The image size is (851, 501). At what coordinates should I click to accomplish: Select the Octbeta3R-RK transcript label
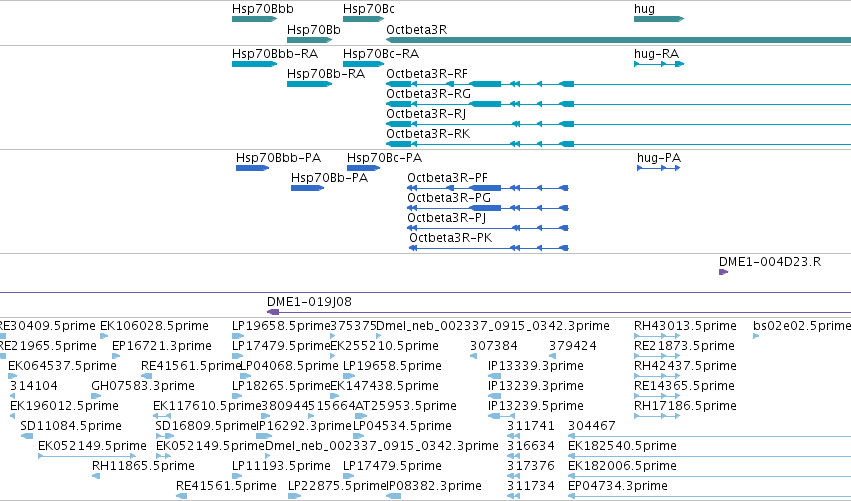(428, 134)
